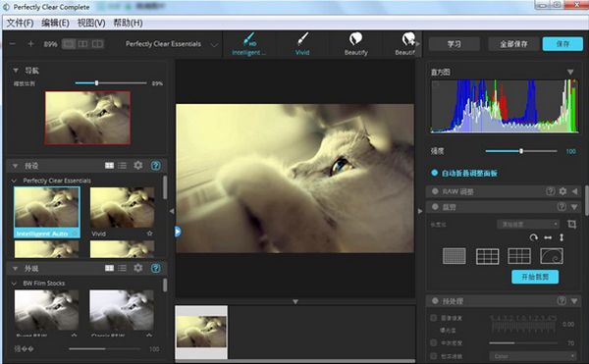
Task: Switch presets panel to list view
Action: tap(123, 166)
